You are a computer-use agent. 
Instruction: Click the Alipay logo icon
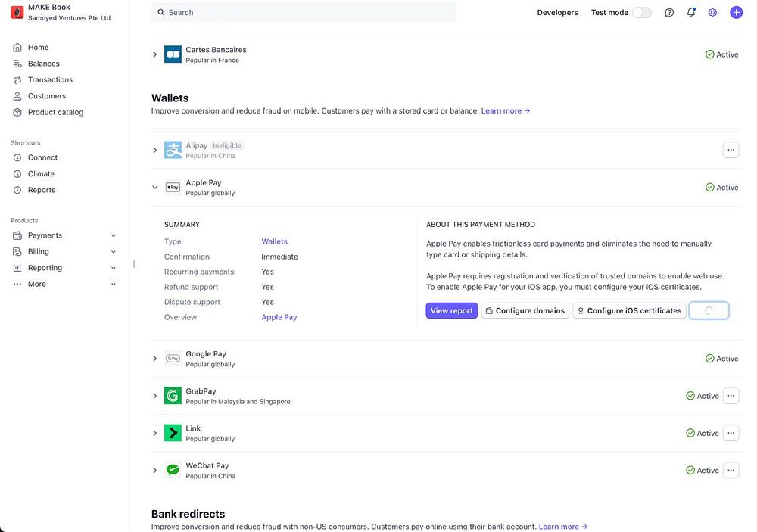point(173,150)
